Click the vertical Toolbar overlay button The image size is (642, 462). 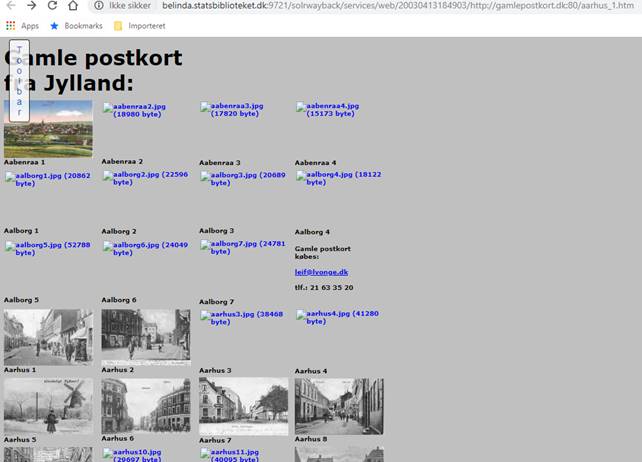pyautogui.click(x=19, y=81)
